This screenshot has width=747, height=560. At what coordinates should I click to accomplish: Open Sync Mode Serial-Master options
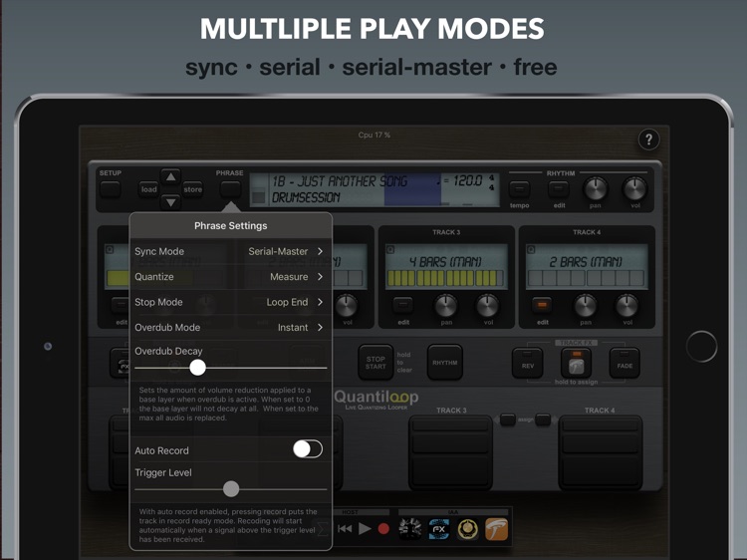tap(230, 251)
